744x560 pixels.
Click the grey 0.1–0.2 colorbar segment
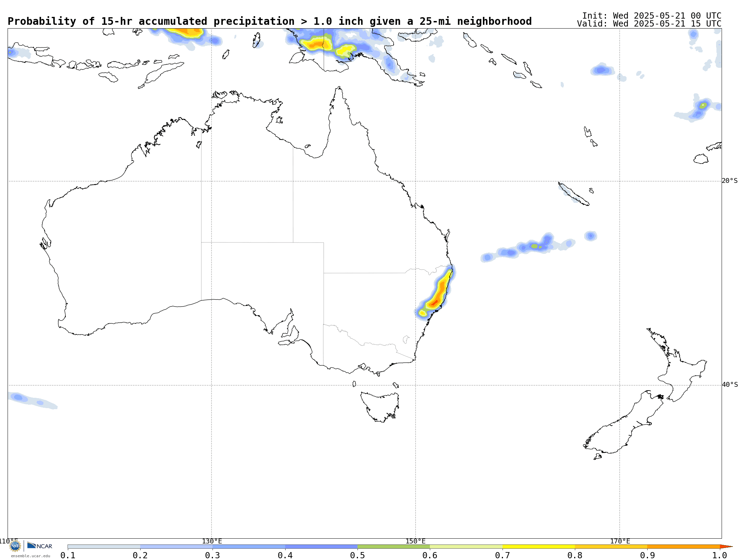[x=104, y=547]
